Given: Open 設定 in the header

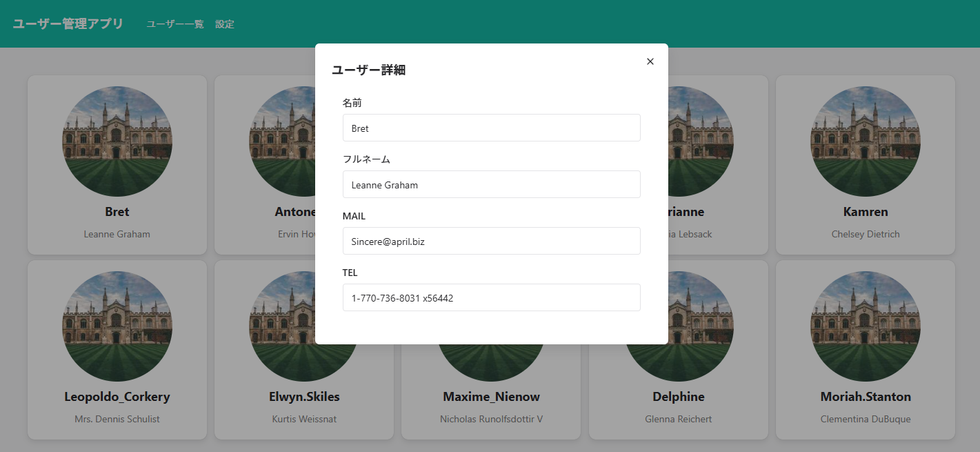Looking at the screenshot, I should 225,24.
